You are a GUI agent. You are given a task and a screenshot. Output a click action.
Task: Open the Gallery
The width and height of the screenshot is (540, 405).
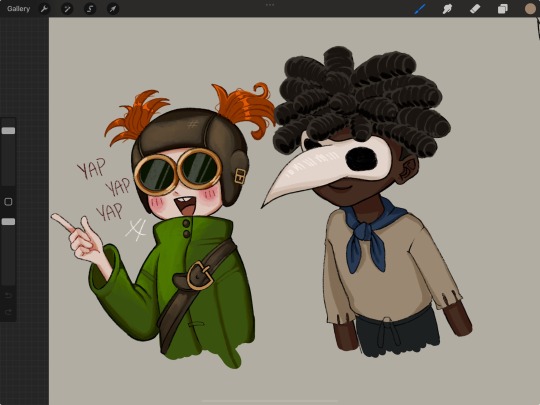[x=18, y=9]
